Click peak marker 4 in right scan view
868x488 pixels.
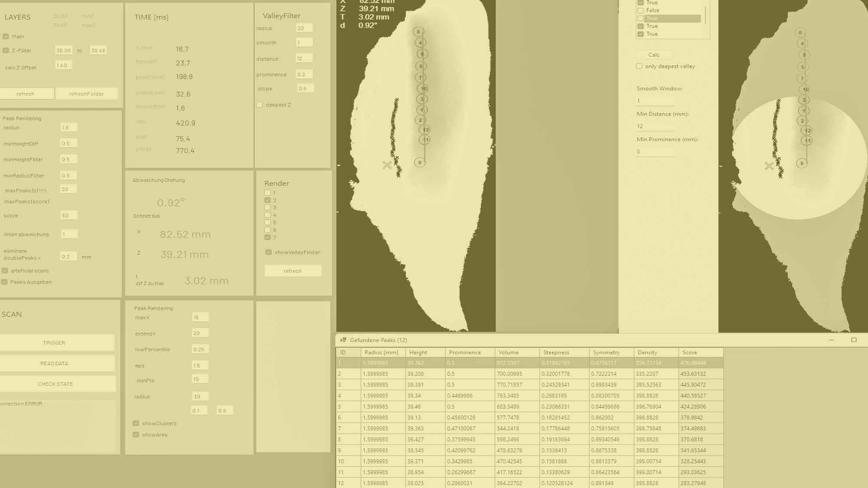(x=802, y=43)
